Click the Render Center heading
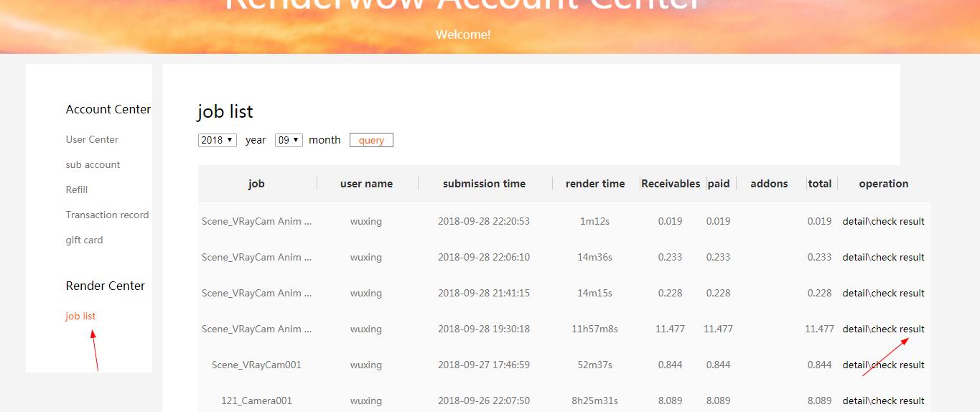 (106, 286)
